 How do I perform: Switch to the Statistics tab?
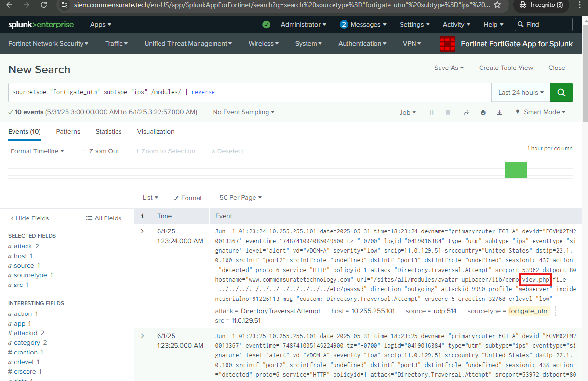point(108,132)
